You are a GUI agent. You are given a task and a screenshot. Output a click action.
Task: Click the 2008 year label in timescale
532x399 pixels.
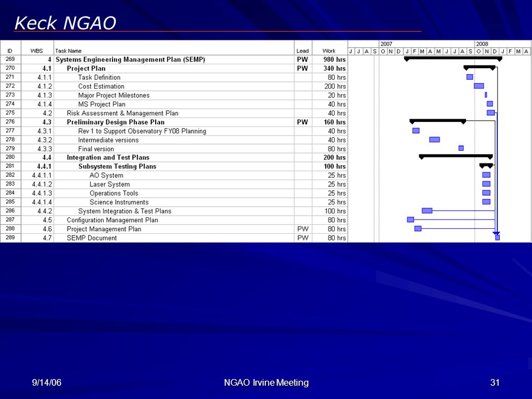482,44
